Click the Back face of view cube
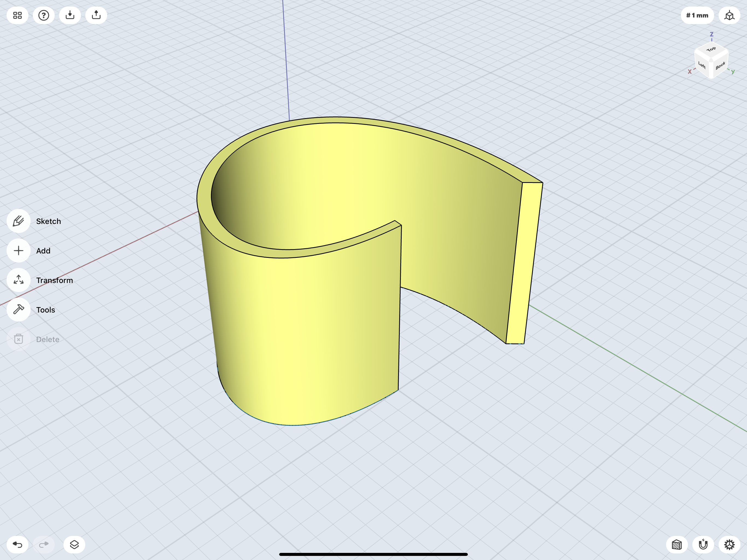This screenshot has width=747, height=560. click(x=720, y=66)
